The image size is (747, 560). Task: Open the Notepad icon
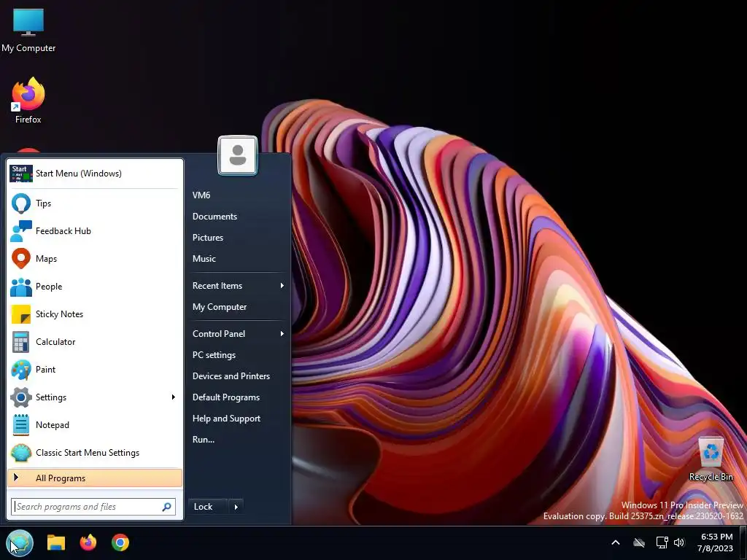21,425
